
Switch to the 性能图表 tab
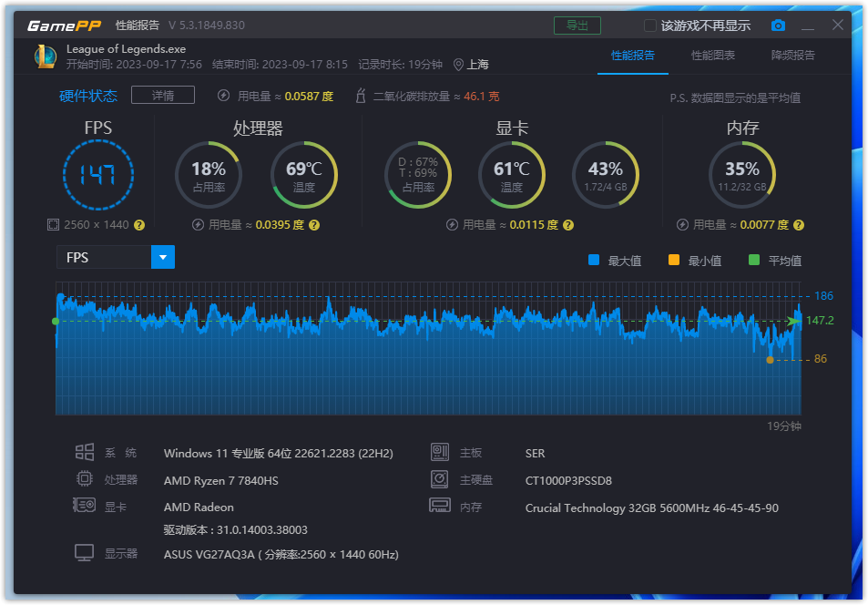(x=713, y=56)
